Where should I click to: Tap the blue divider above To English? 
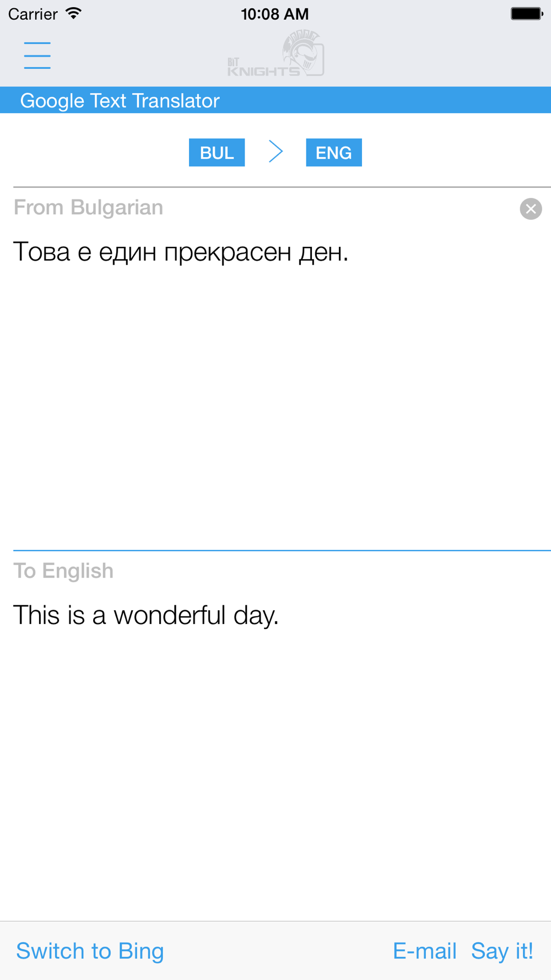pyautogui.click(x=282, y=550)
